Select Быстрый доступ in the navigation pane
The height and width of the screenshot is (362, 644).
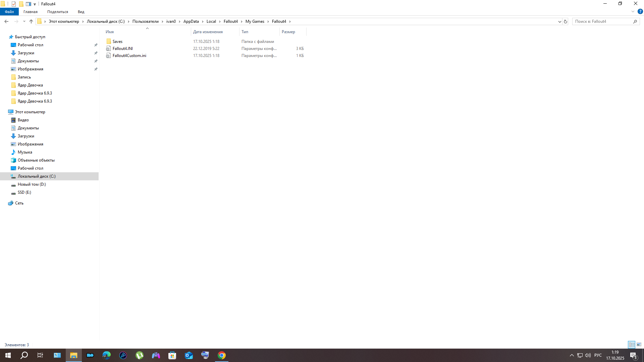[30, 37]
